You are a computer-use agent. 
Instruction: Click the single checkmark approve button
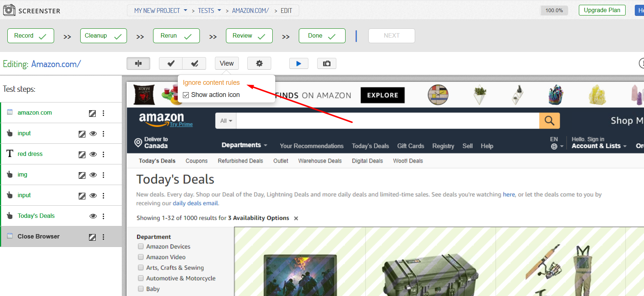tap(171, 63)
